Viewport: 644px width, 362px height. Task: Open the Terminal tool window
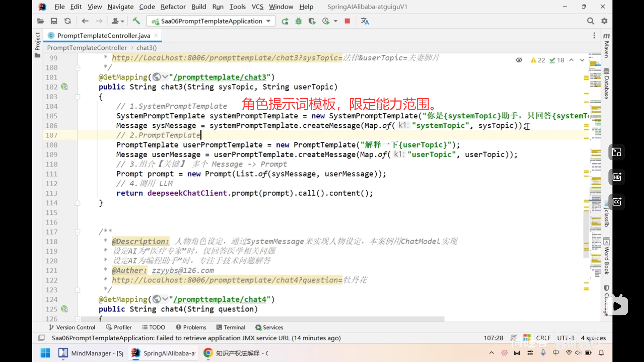click(x=231, y=327)
